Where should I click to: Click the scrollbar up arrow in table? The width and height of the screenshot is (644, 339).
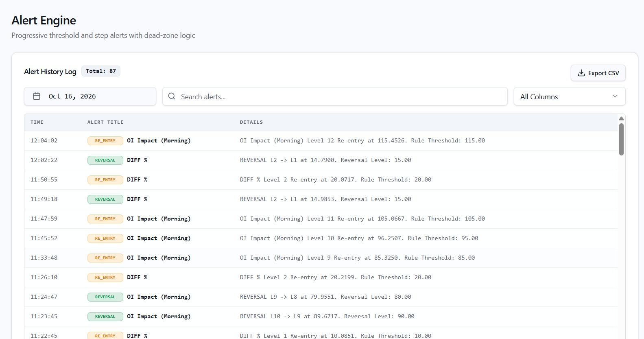coord(621,118)
